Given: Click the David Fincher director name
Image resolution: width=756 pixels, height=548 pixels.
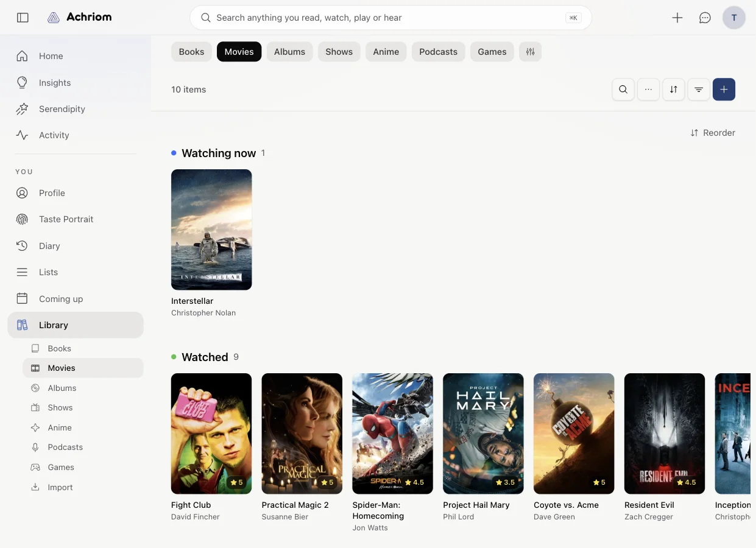Looking at the screenshot, I should 196,517.
